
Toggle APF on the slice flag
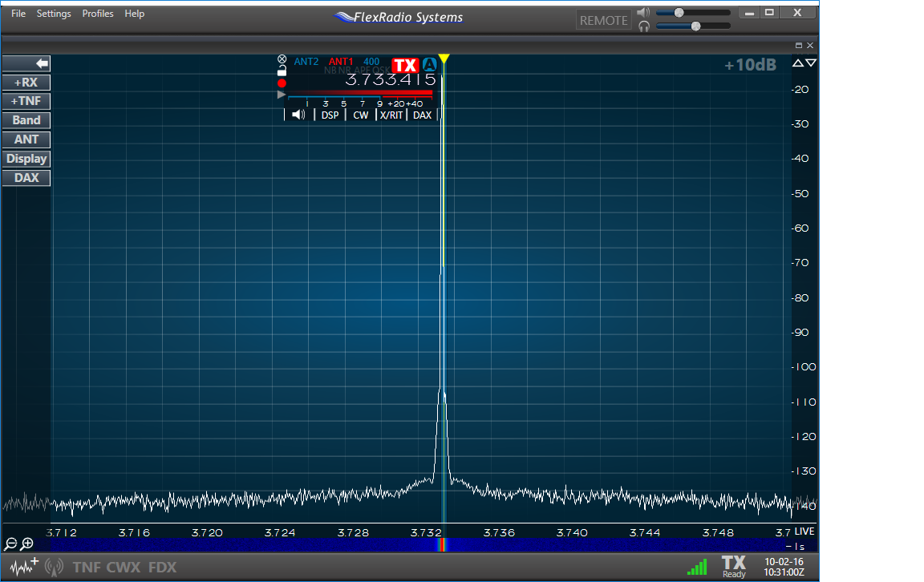pos(361,71)
